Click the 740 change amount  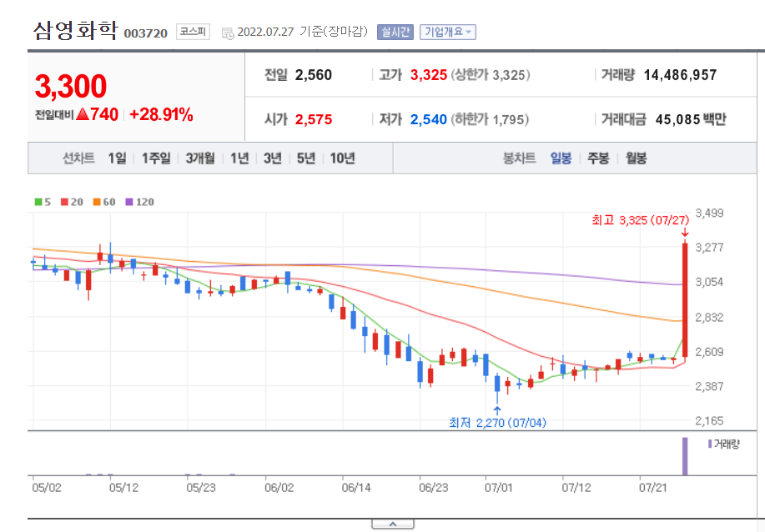(x=104, y=114)
